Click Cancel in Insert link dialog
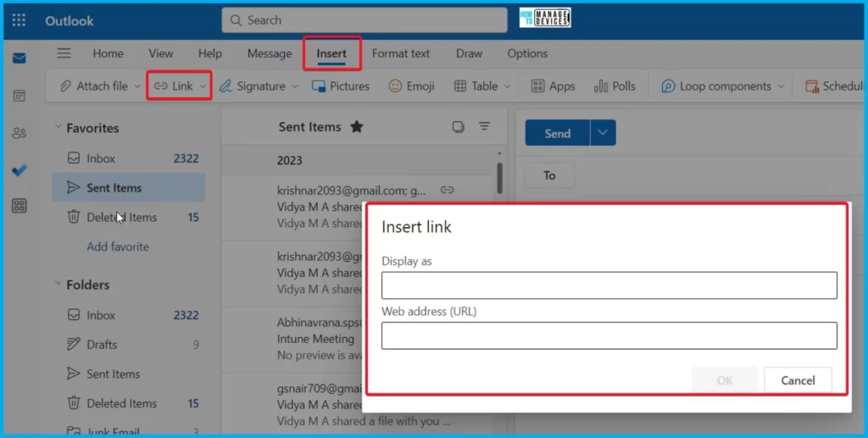Viewport: 868px width, 438px height. pyautogui.click(x=798, y=380)
